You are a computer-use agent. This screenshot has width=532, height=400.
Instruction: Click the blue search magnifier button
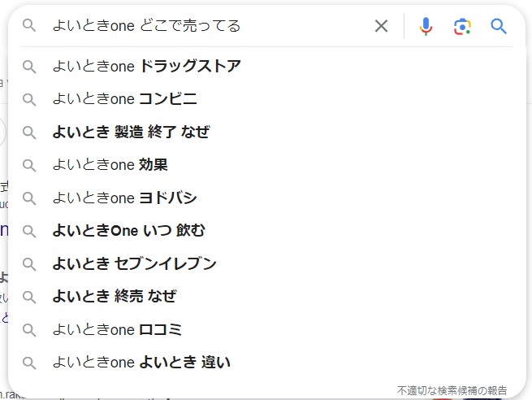(499, 26)
